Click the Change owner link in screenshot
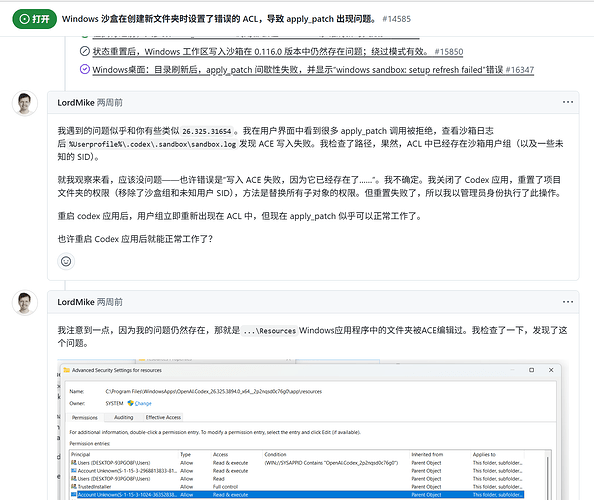The height and width of the screenshot is (500, 594). (x=143, y=403)
